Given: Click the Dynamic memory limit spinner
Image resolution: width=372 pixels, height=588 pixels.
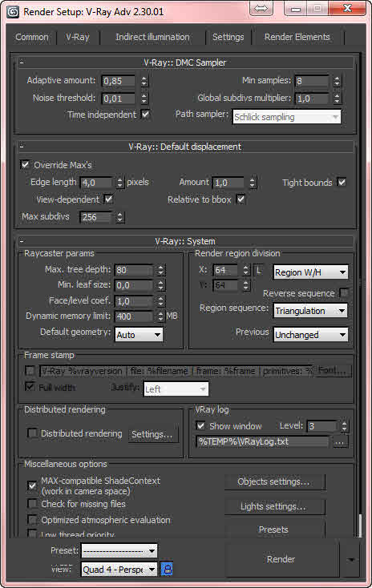Looking at the screenshot, I should (160, 316).
